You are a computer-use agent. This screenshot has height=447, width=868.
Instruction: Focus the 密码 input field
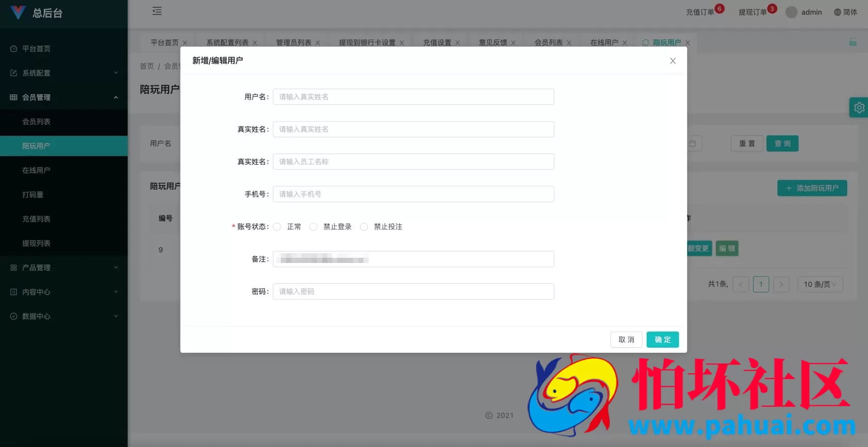[x=413, y=292]
